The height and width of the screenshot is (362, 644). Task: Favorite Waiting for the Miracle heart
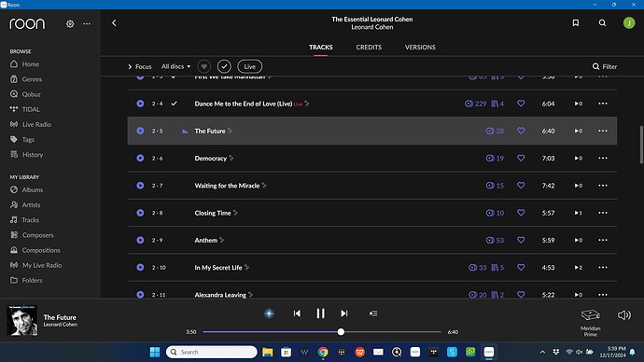(x=521, y=185)
